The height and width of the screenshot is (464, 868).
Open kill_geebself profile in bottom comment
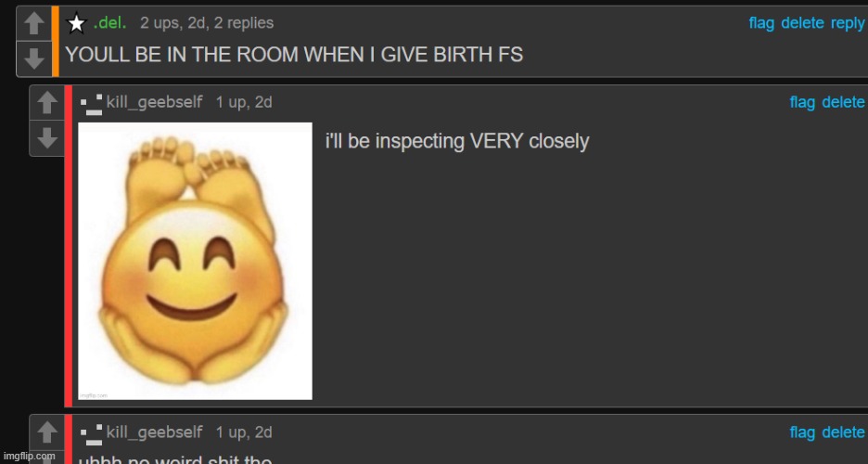pyautogui.click(x=155, y=432)
